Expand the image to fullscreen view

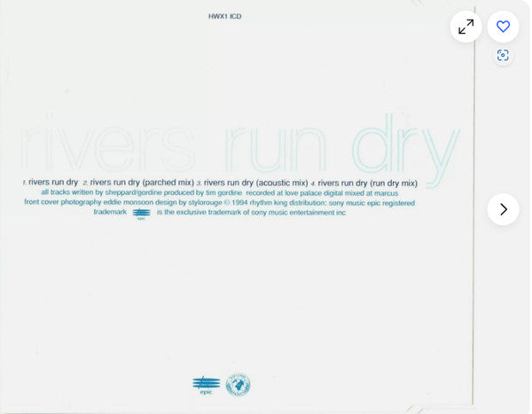point(465,27)
